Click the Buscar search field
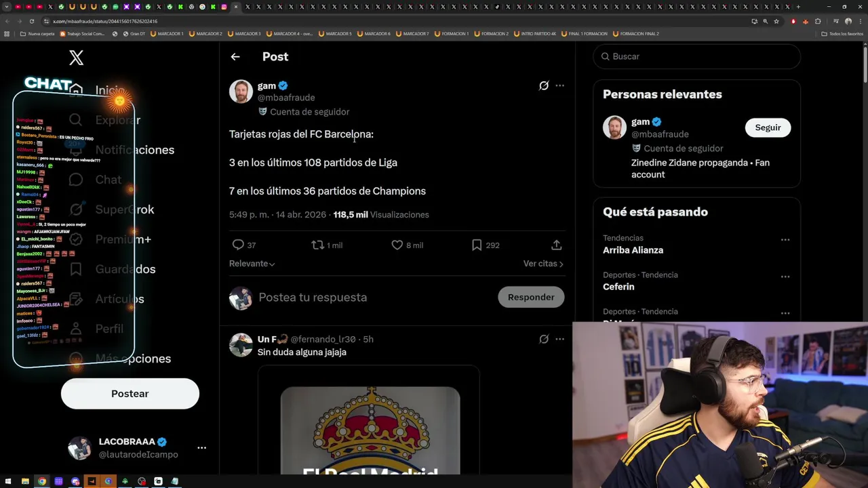This screenshot has height=488, width=868. coord(697,56)
